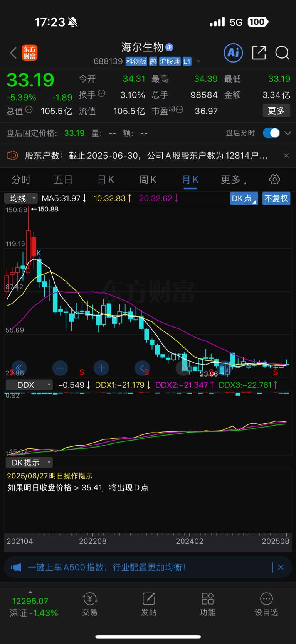Open the 股东户数 announcement text
The width and height of the screenshot is (296, 644).
pyautogui.click(x=146, y=156)
